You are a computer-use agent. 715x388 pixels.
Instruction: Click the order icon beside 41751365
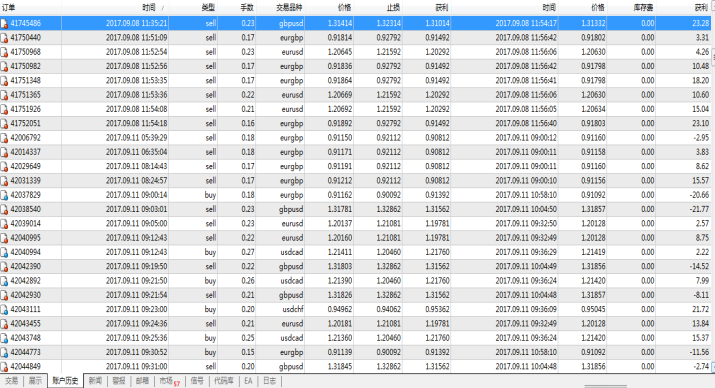point(4,95)
